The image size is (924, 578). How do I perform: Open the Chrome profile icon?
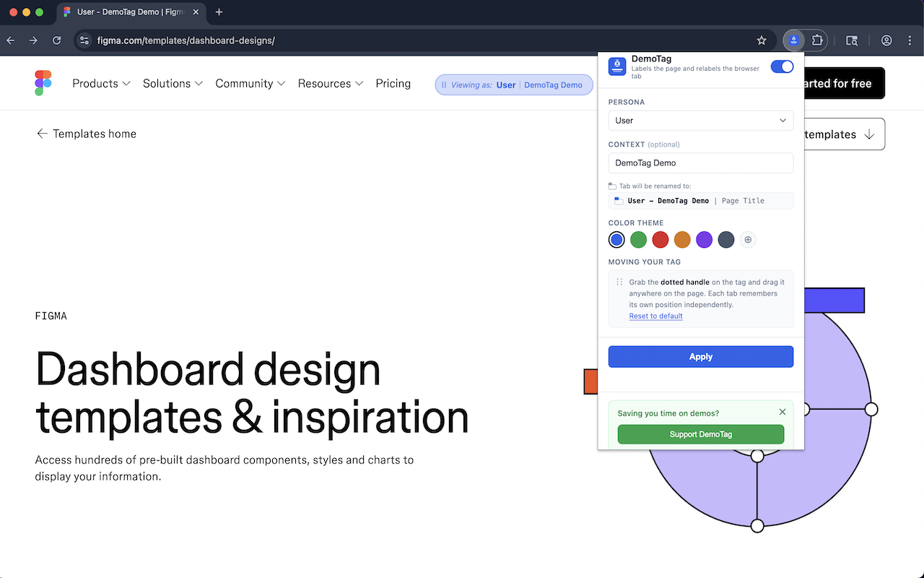click(886, 40)
